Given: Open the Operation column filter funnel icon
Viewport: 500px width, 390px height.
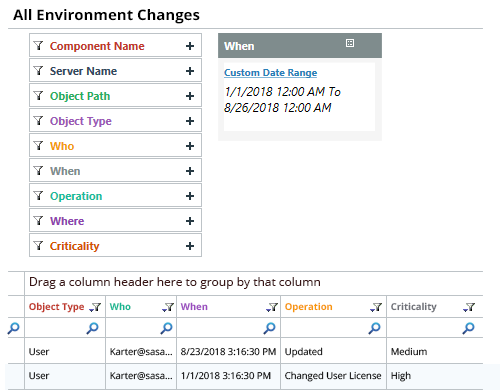Looking at the screenshot, I should (376, 307).
